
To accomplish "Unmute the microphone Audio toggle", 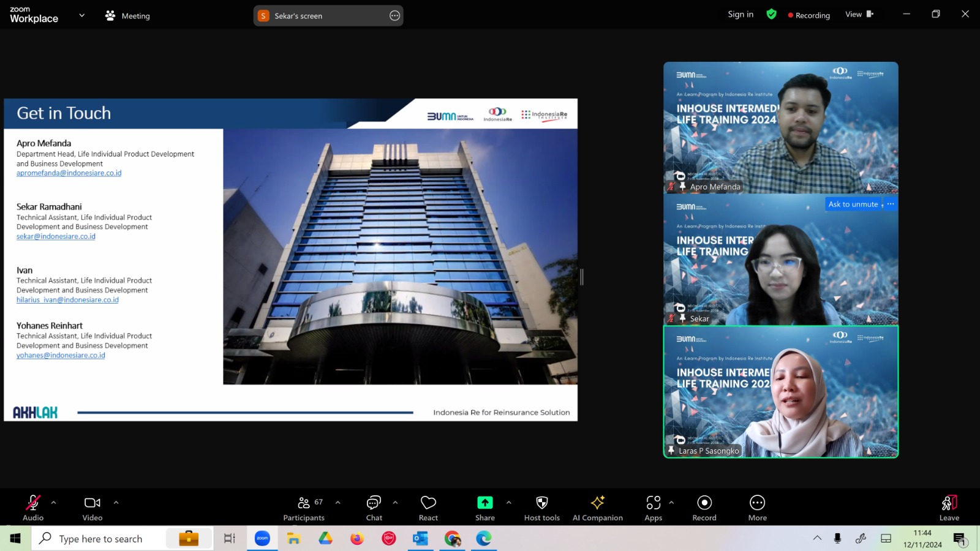I will pyautogui.click(x=33, y=508).
